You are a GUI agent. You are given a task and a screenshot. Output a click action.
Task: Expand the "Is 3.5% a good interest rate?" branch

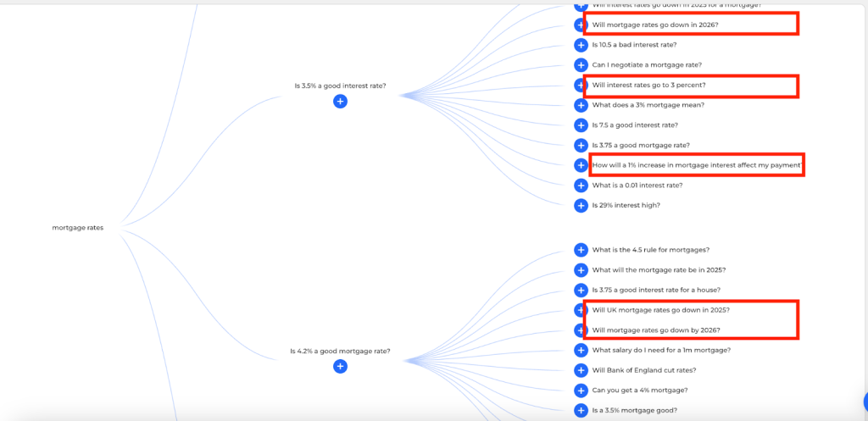(340, 101)
